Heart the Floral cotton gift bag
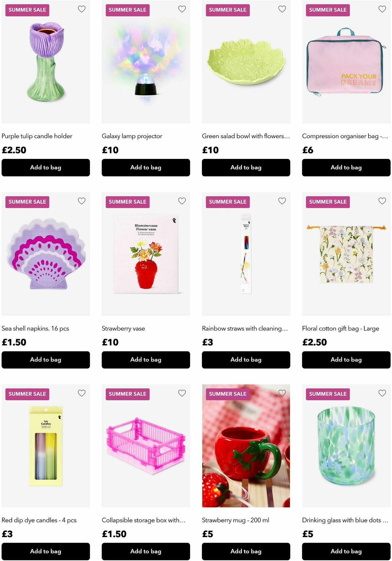 tap(382, 201)
